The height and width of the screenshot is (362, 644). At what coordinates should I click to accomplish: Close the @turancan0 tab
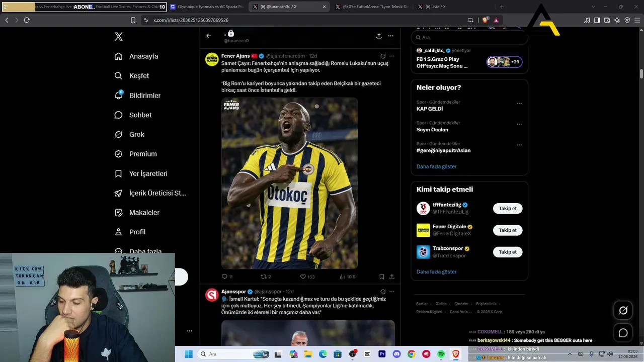point(324,7)
